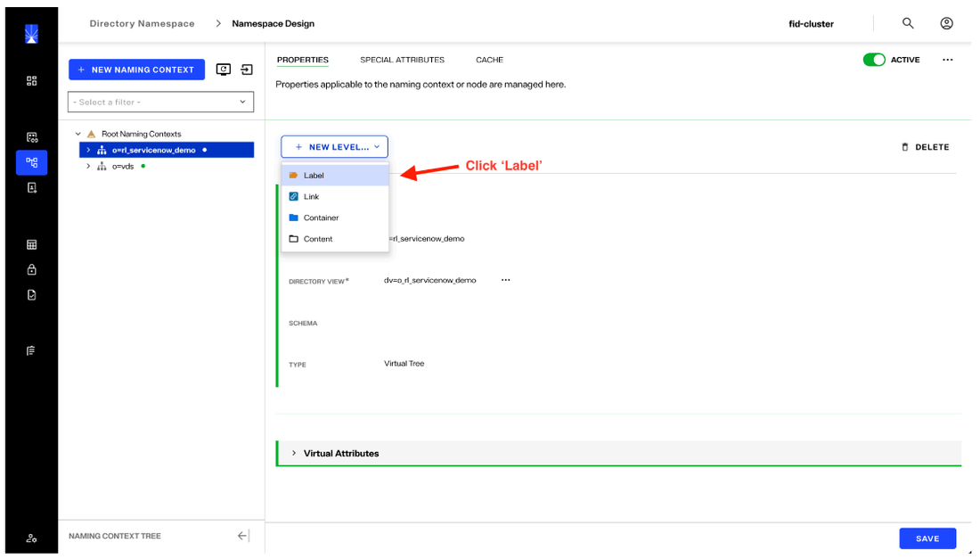The width and height of the screenshot is (980, 559).
Task: Expand the Virtual Attributes section
Action: [x=294, y=453]
